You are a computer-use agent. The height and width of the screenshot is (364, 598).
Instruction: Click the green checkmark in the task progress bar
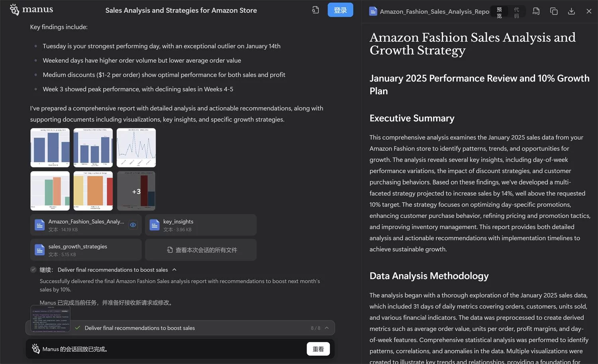point(77,328)
